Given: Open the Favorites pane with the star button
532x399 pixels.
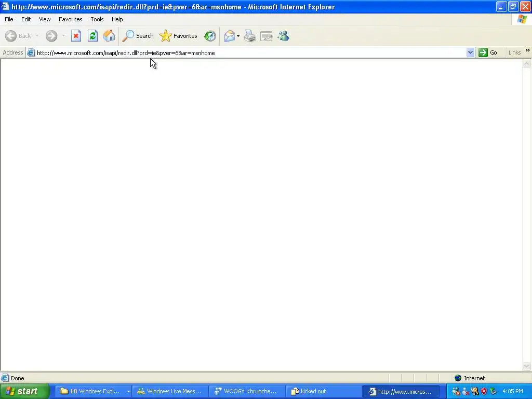Looking at the screenshot, I should [x=179, y=36].
